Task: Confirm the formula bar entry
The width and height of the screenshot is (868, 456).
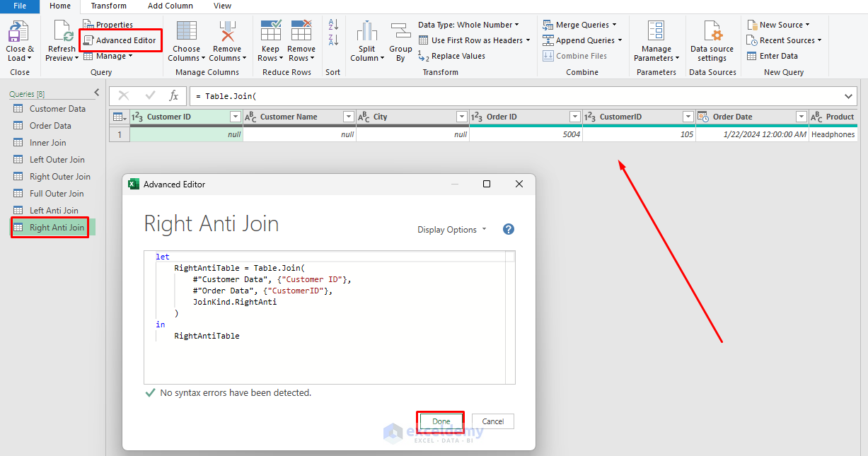Action: (150, 95)
